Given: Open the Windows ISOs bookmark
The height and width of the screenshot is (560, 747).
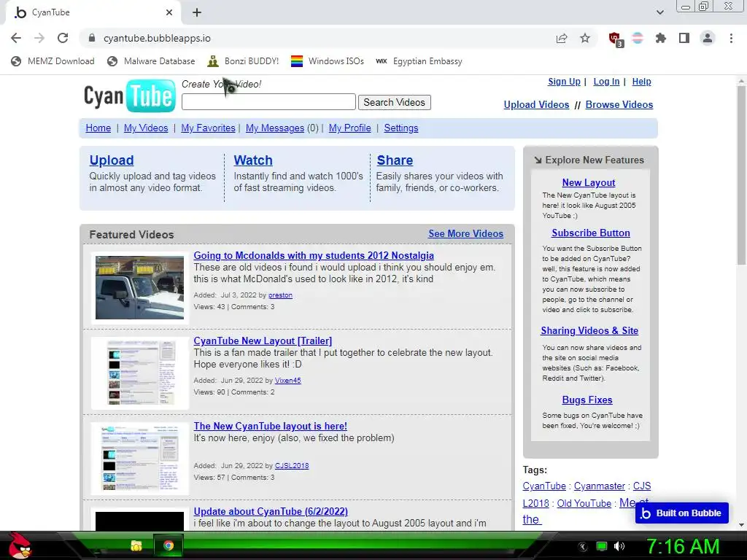Looking at the screenshot, I should pyautogui.click(x=328, y=61).
